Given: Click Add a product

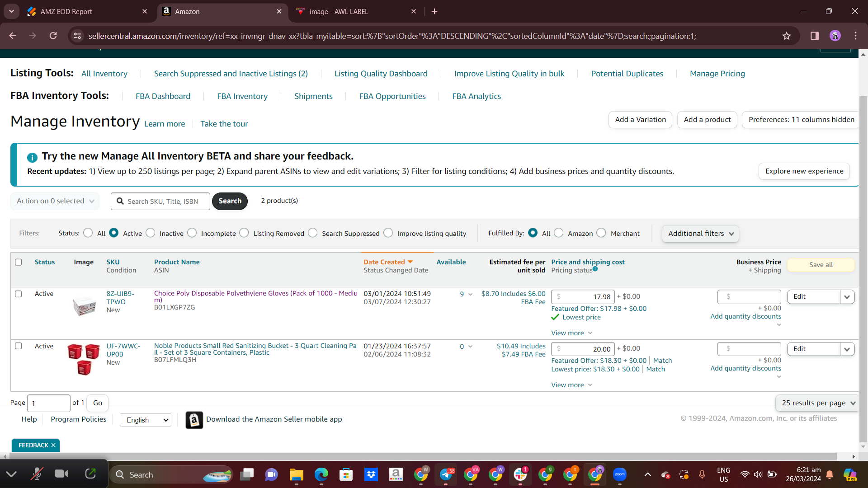Looking at the screenshot, I should pyautogui.click(x=707, y=120).
